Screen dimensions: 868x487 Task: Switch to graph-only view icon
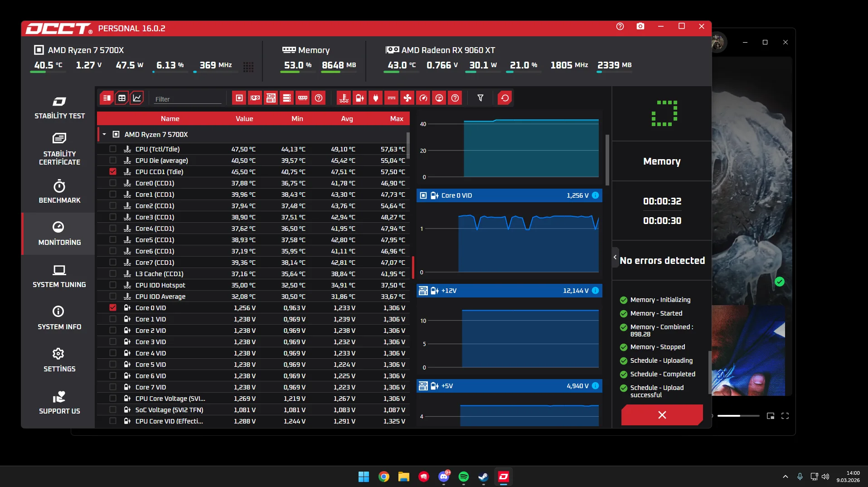click(137, 98)
